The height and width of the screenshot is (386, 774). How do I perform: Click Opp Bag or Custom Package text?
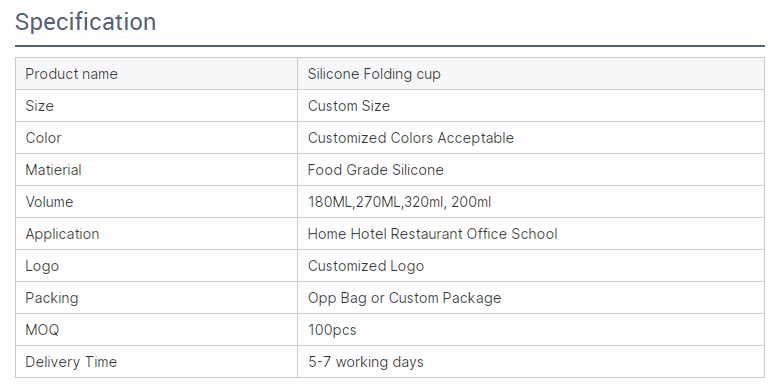404,298
